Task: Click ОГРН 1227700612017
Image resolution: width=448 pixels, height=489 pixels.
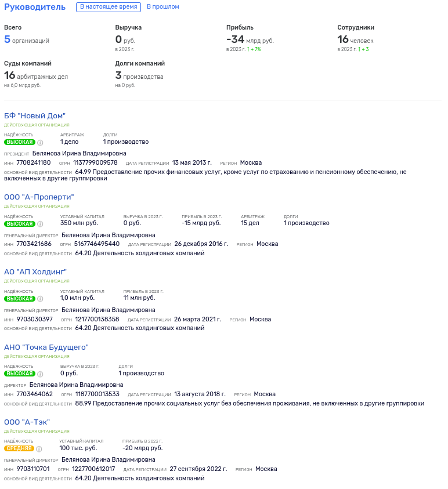Action: pos(93,469)
